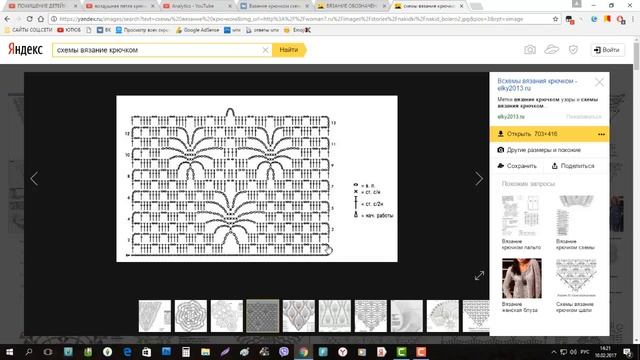Viewport: 640px width, 360px height.
Task: Switch to Chrome in the taskbar
Action: (303, 352)
